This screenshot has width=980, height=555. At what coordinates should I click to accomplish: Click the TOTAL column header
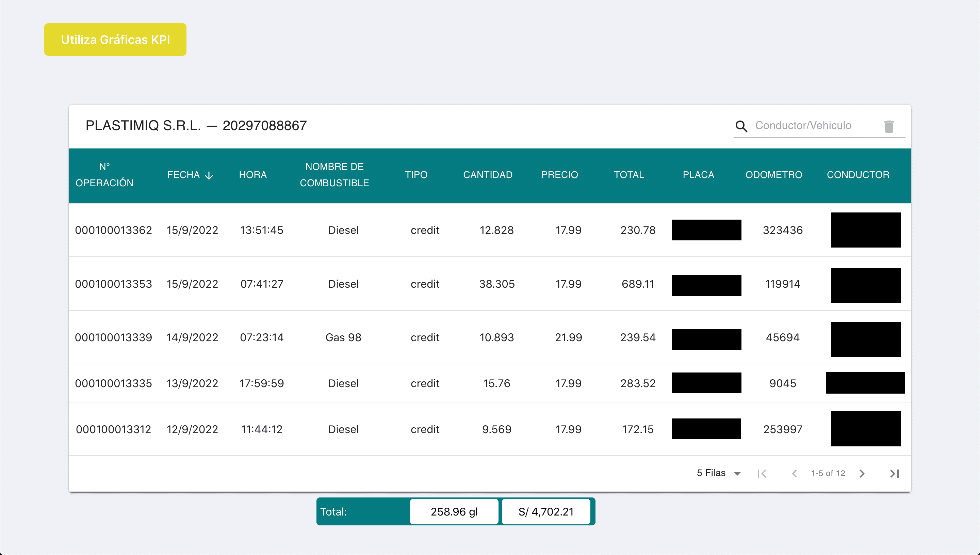pos(629,175)
